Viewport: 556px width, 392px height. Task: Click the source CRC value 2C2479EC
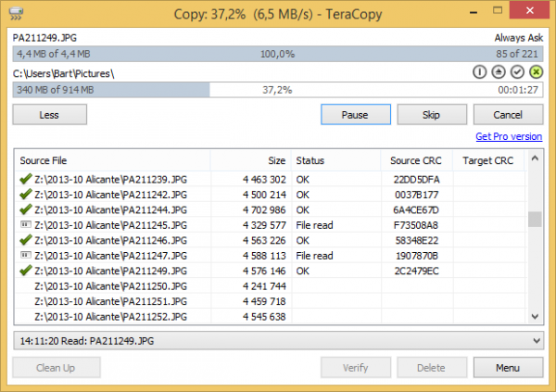tap(417, 271)
